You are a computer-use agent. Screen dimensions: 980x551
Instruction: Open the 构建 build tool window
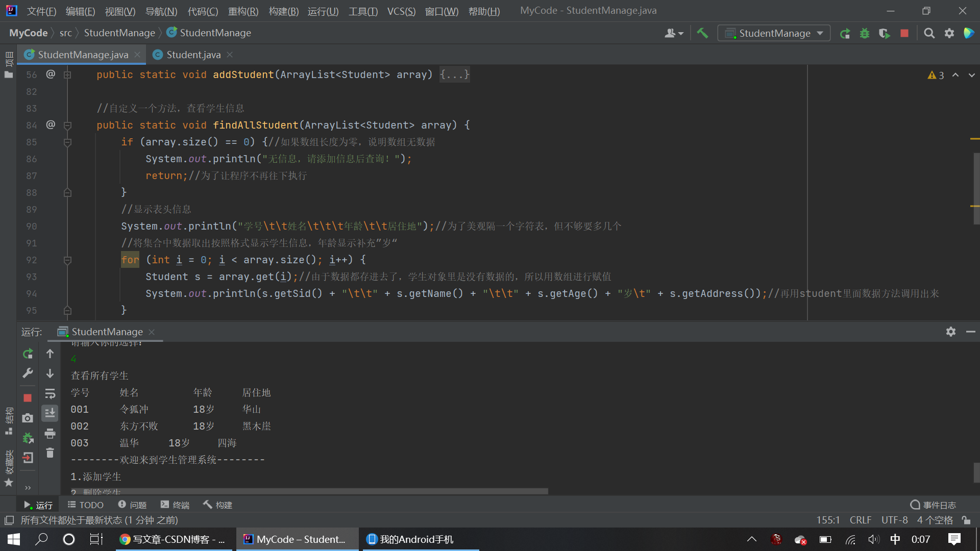217,505
